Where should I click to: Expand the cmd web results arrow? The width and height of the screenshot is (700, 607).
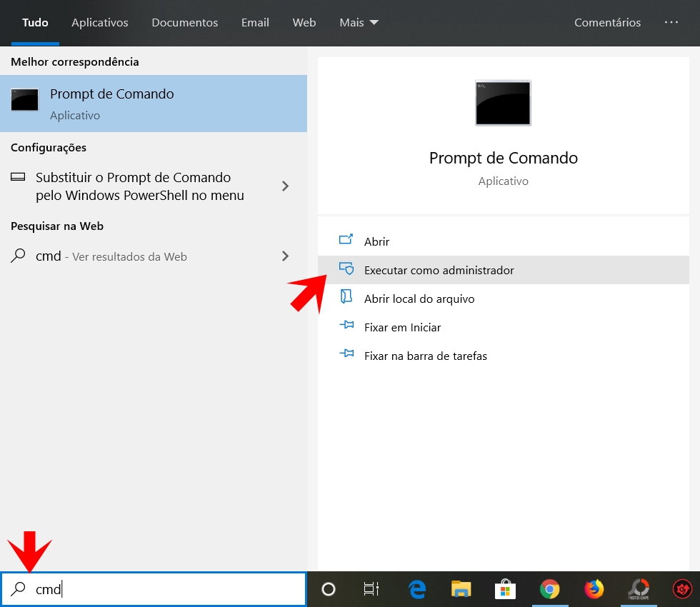point(286,256)
